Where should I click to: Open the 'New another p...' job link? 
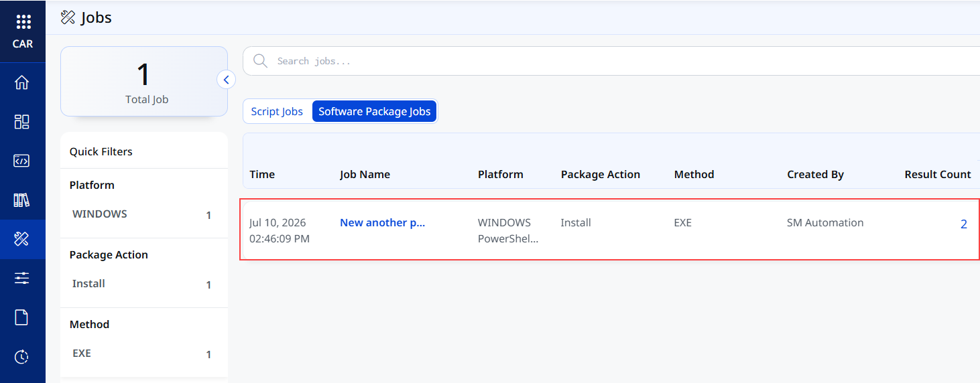pos(382,223)
